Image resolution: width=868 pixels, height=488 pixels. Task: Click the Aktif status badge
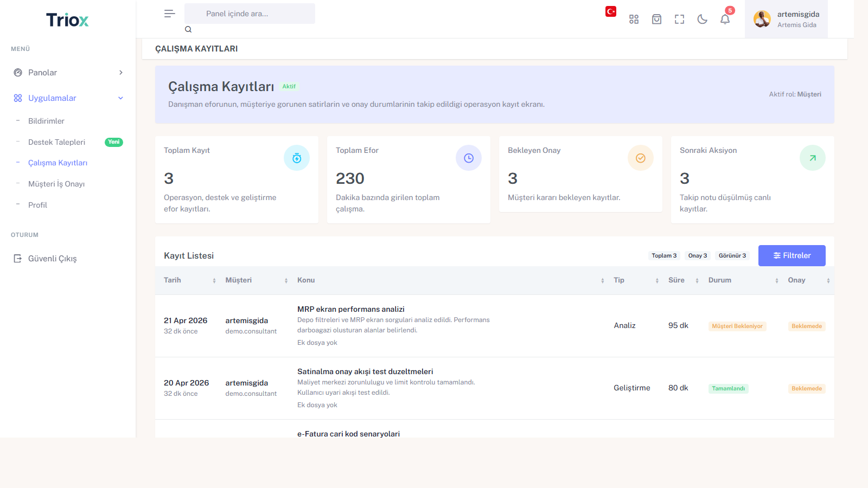[289, 86]
